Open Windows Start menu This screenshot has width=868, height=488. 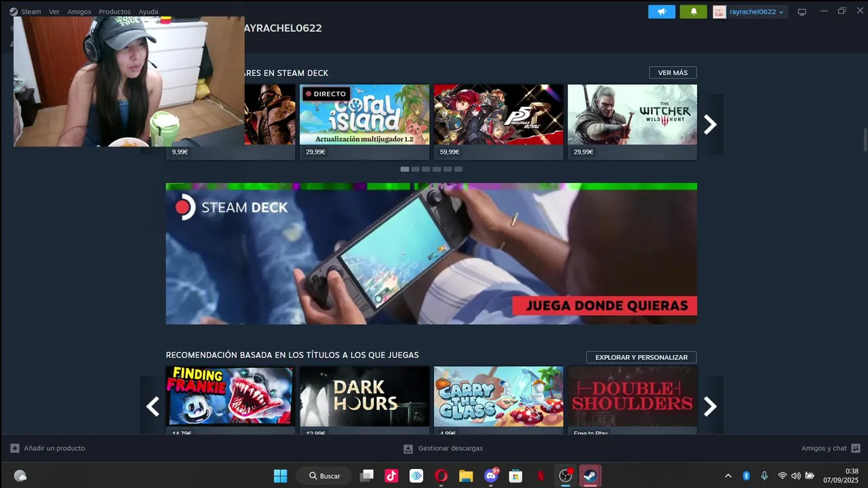coord(280,476)
